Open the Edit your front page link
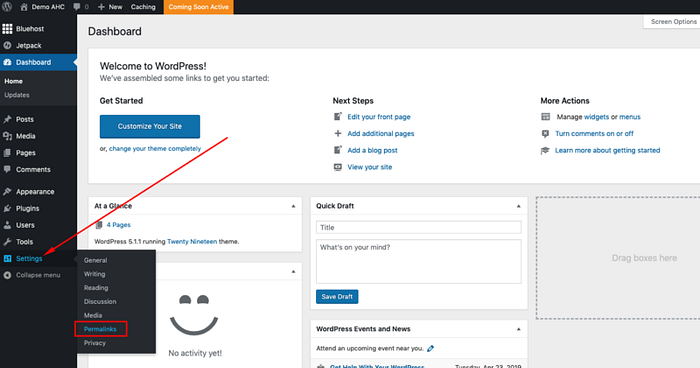The width and height of the screenshot is (700, 368). coord(379,117)
